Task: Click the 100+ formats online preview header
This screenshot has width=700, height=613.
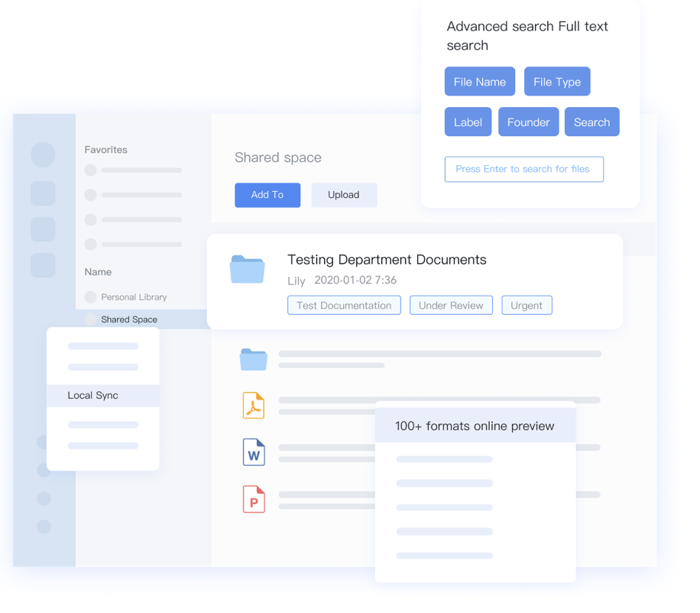Action: tap(475, 426)
